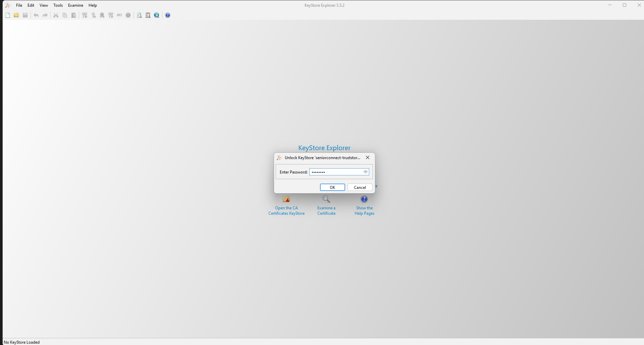Click the Open KeyStore folder icon
Image resolution: width=644 pixels, height=345 pixels.
click(x=16, y=15)
